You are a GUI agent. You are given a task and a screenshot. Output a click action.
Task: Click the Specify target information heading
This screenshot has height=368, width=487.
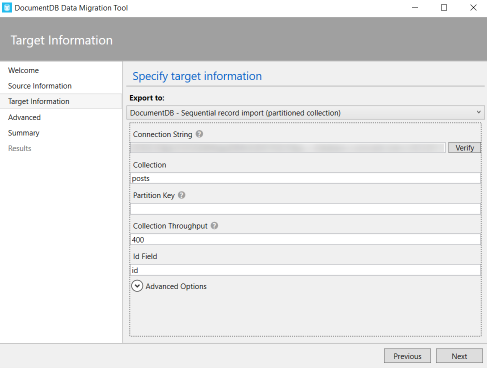[x=197, y=76]
